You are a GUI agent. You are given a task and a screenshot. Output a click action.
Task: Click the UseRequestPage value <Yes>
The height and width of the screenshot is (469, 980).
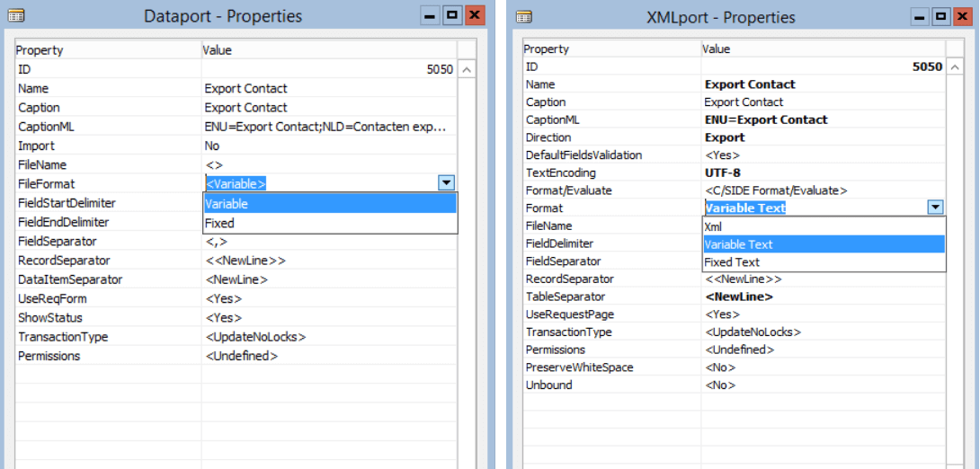pos(723,314)
